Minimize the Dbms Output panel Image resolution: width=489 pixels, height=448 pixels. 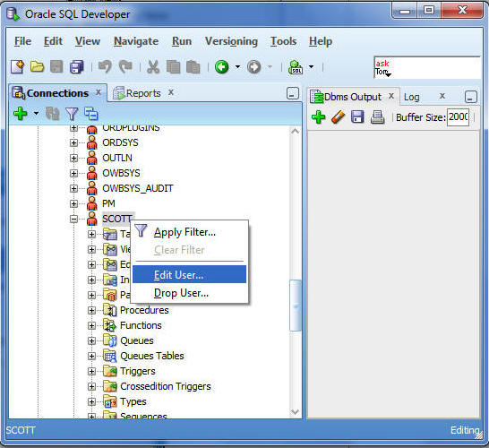click(x=470, y=97)
